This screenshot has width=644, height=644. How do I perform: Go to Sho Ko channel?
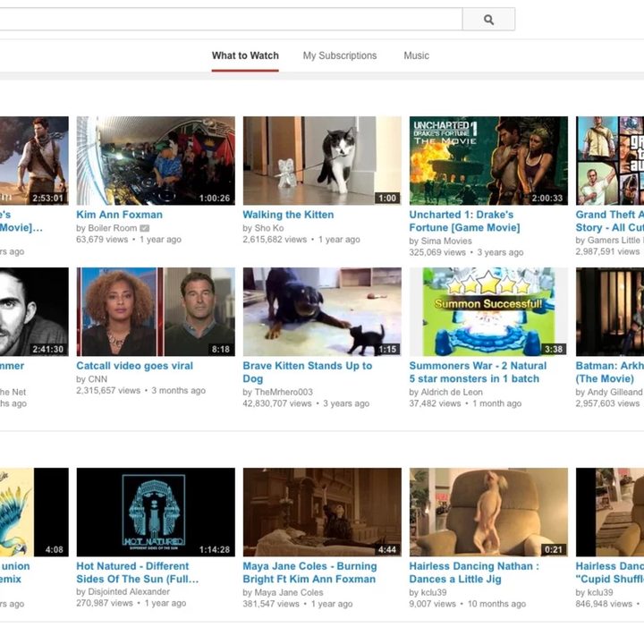click(269, 228)
